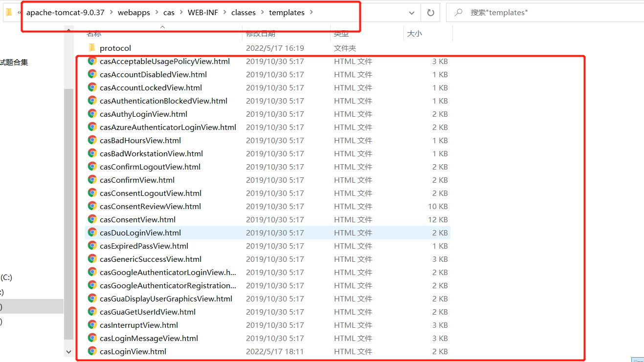Click 文件夹 type of protocol row
Viewport: 644px width, 362px height.
pos(345,48)
